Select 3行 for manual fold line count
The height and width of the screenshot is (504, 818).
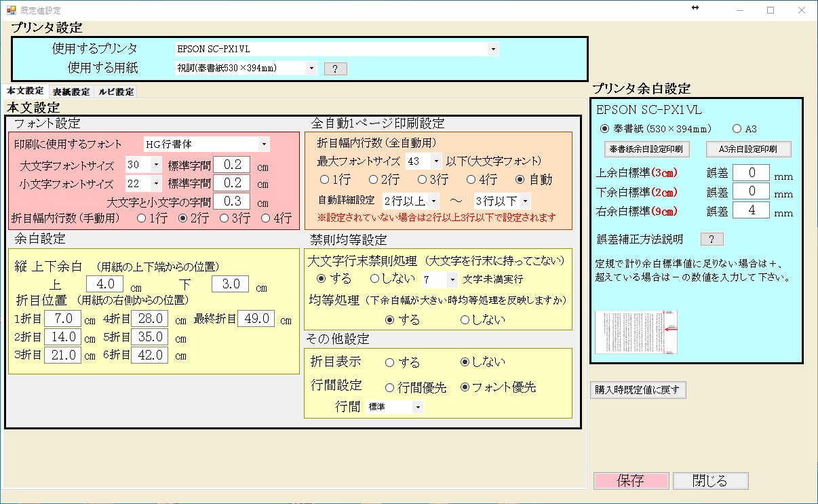237,218
